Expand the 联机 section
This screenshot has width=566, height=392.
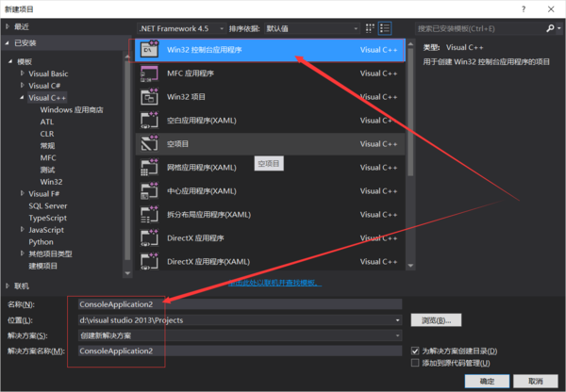click(8, 286)
